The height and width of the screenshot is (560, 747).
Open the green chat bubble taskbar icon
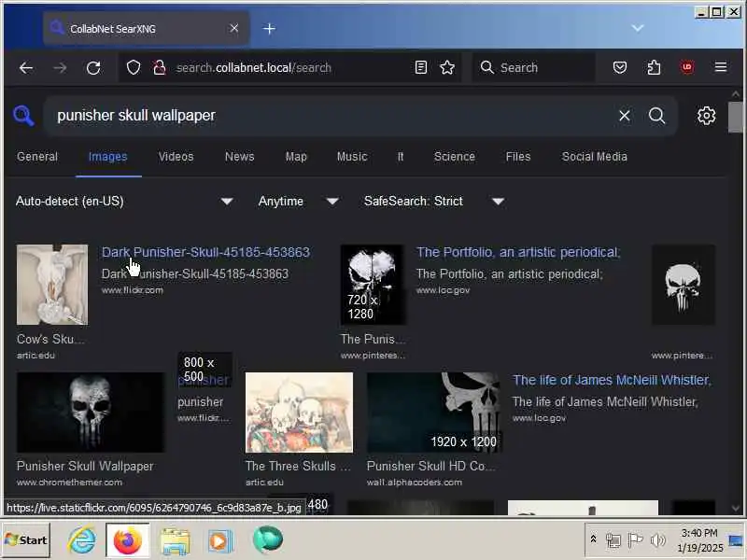pos(267,540)
